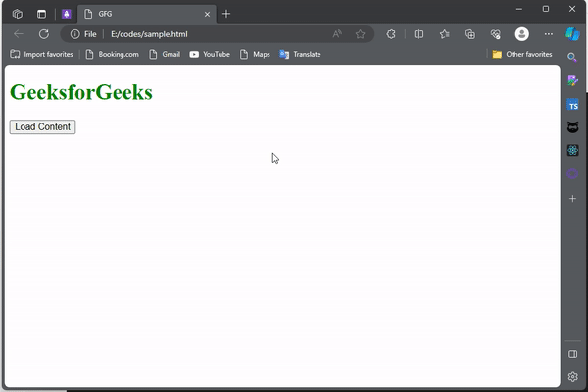Open Workspaces icon in title bar

click(18, 14)
